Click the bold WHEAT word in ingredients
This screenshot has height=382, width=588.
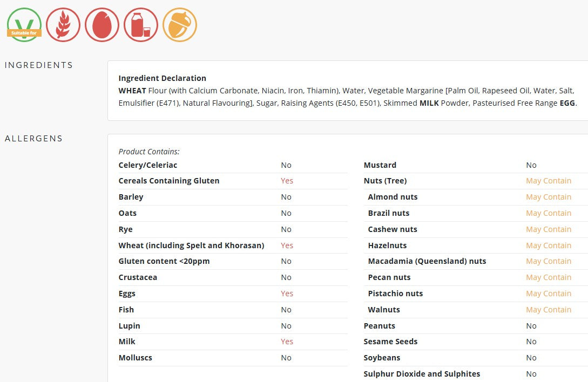132,91
